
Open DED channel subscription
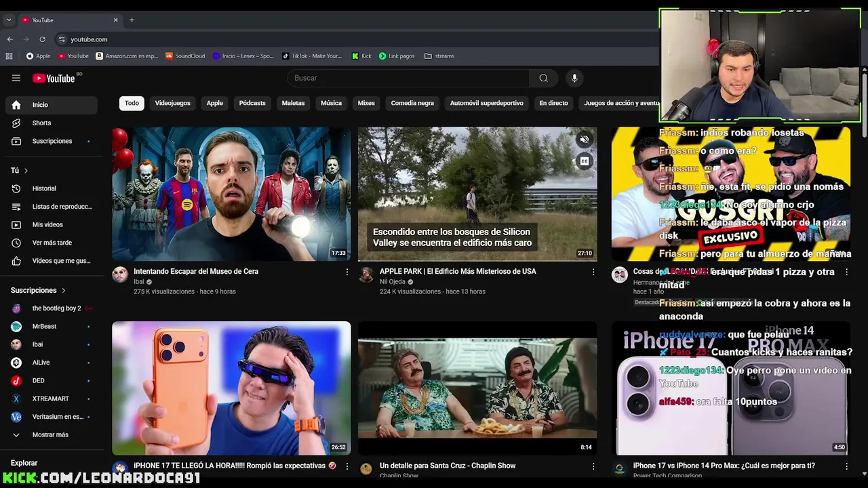pyautogui.click(x=52, y=381)
